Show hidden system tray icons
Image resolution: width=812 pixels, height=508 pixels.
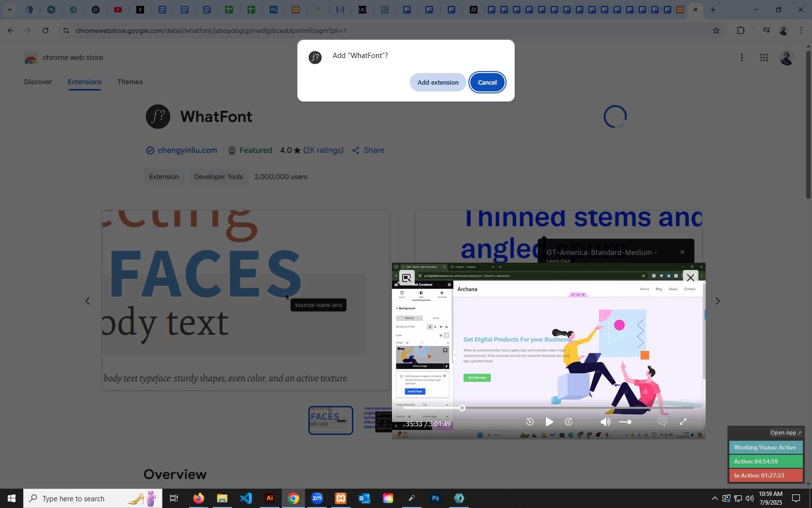(714, 498)
